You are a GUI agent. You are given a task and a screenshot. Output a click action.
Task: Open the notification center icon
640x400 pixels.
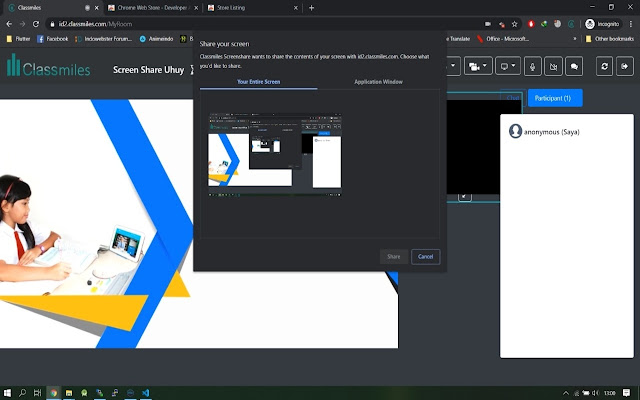coord(626,393)
